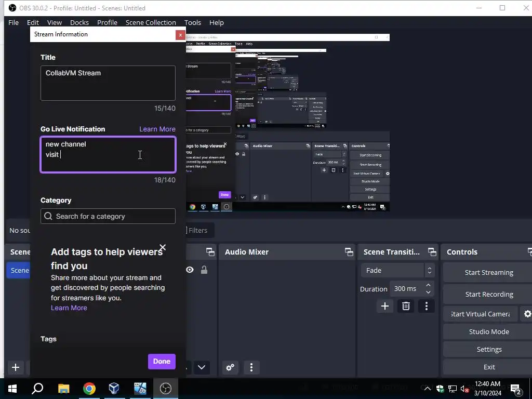Click the Exit button
The width and height of the screenshot is (532, 399).
click(488, 367)
